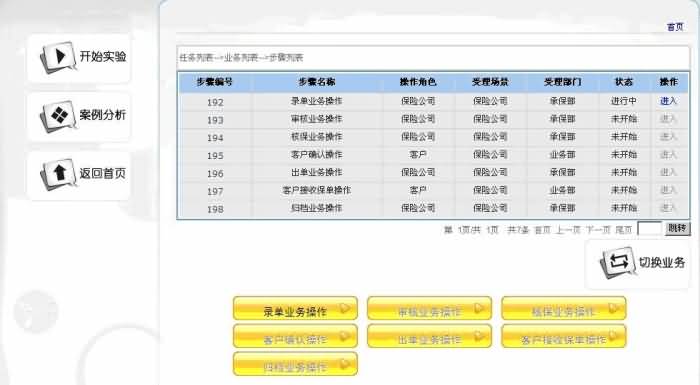Click the arrow icon on 审核业务操作 button
This screenshot has height=385, width=700.
click(479, 308)
